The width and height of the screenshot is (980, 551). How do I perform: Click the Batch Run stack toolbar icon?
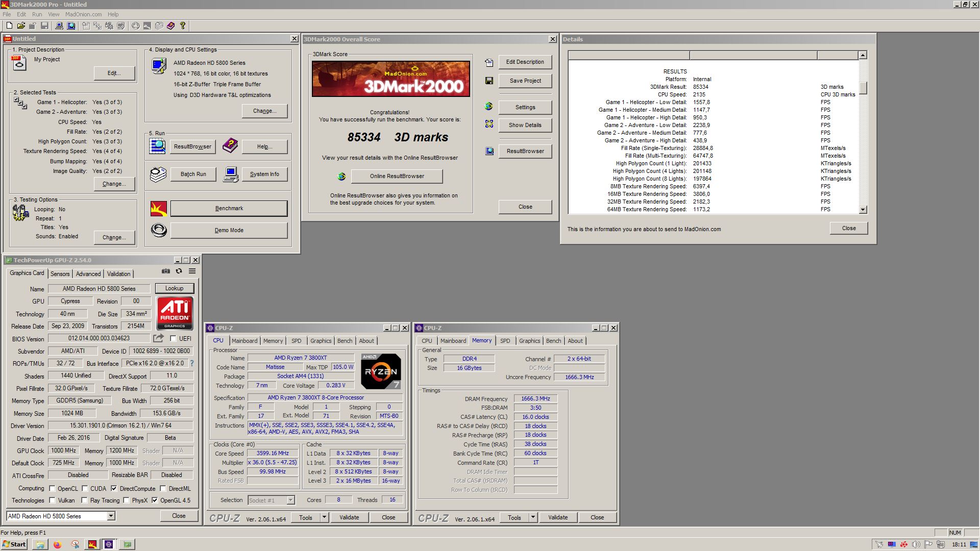(x=159, y=26)
